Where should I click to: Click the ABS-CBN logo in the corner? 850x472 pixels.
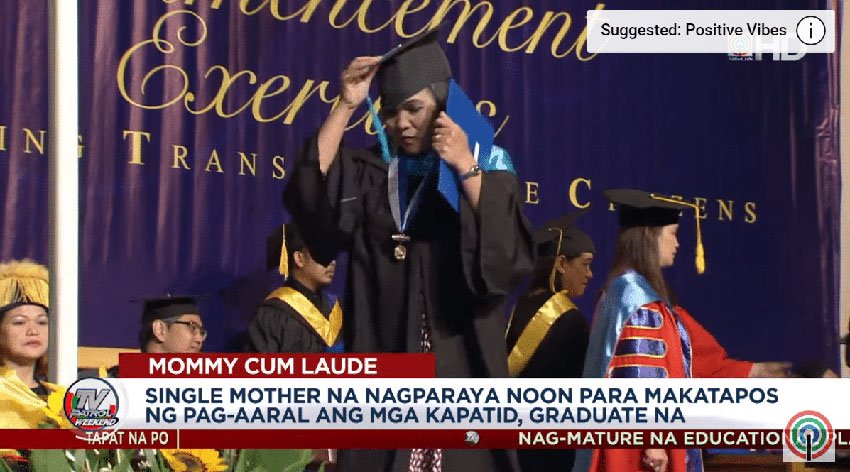pyautogui.click(x=809, y=436)
